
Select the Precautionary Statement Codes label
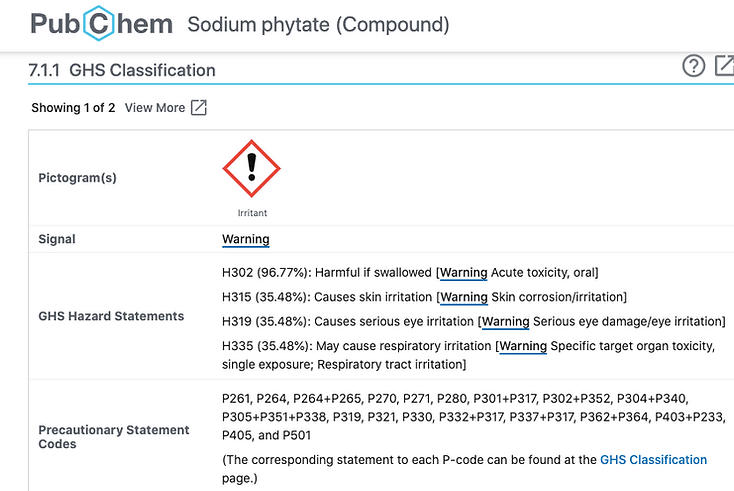(x=114, y=437)
